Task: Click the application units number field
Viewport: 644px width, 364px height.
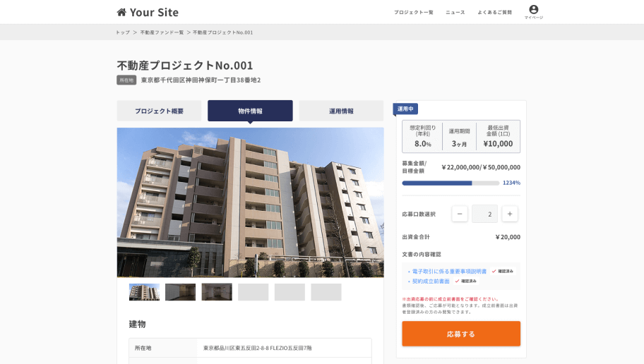Action: (484, 214)
